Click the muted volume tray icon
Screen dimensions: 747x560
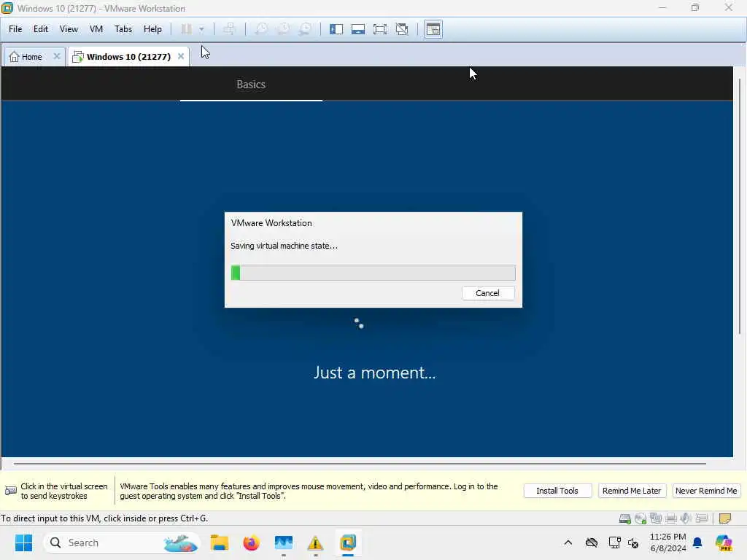click(633, 542)
